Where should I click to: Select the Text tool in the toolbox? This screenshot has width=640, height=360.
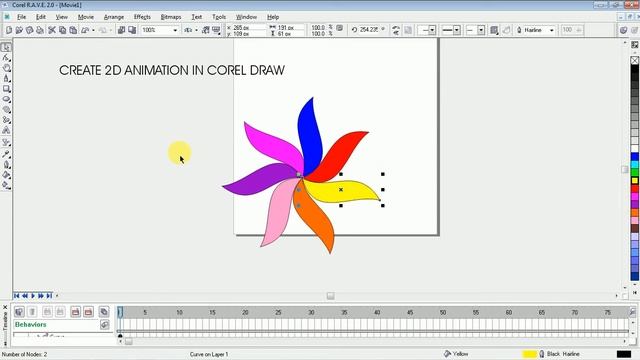point(6,131)
